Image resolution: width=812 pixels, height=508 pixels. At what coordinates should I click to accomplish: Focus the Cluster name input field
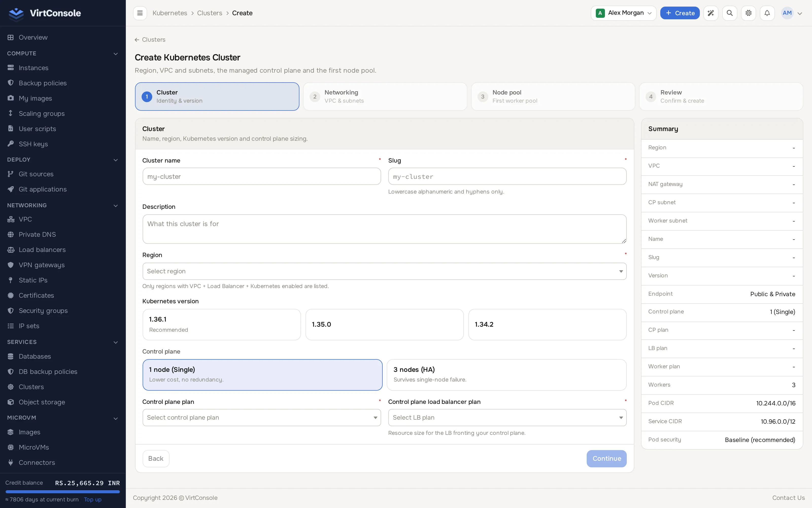[x=262, y=176]
